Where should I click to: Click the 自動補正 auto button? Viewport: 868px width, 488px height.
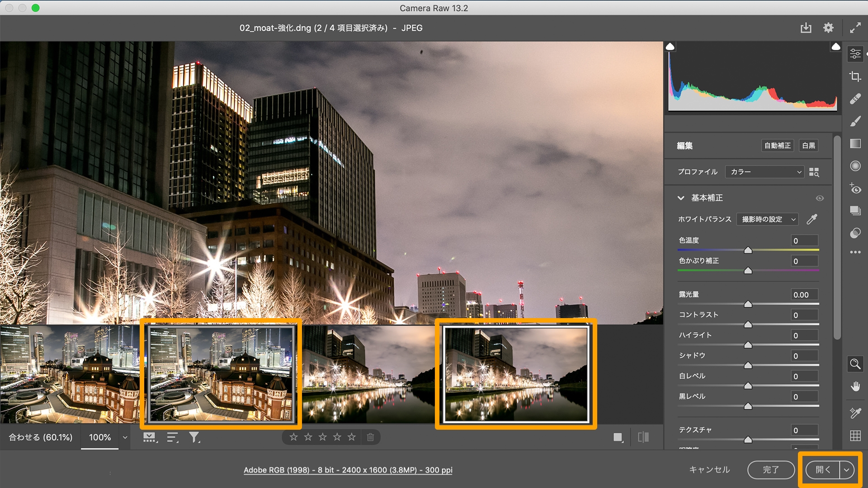click(778, 145)
